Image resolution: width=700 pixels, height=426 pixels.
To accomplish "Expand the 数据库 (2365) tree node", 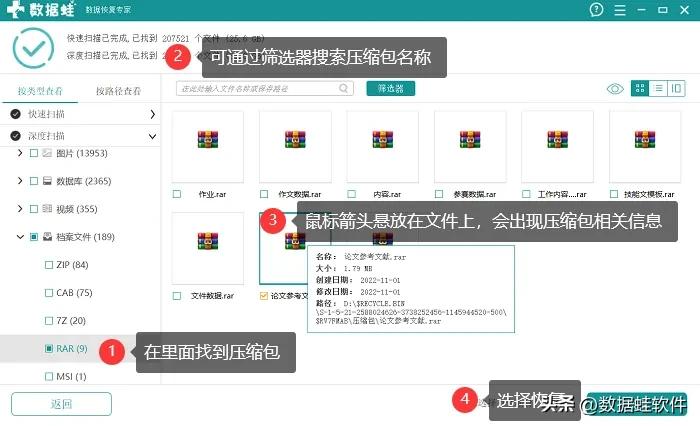I will 20,181.
